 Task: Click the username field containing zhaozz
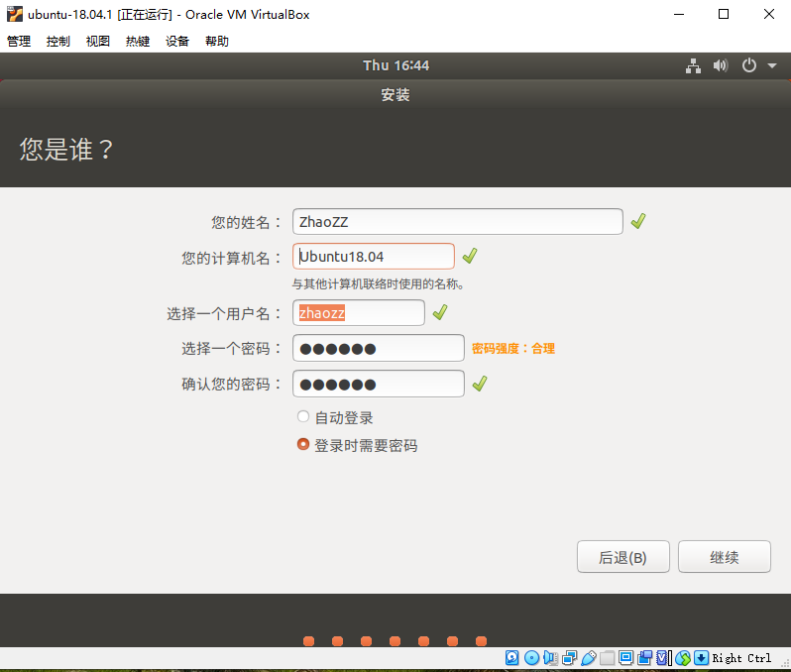[359, 313]
